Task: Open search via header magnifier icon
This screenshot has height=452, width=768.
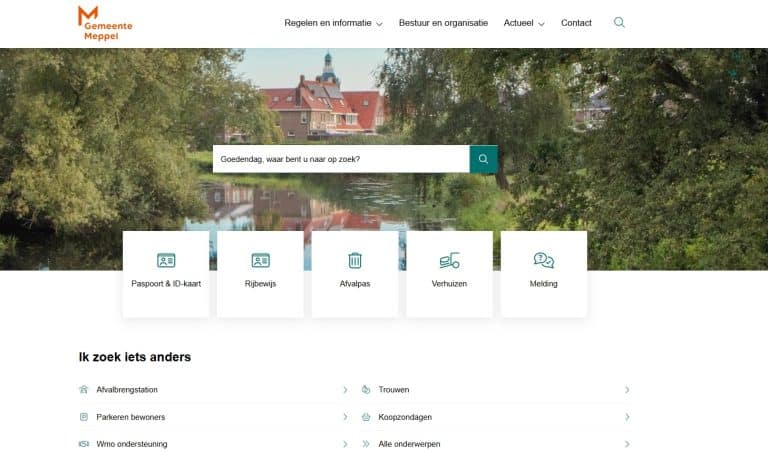Action: tap(619, 23)
